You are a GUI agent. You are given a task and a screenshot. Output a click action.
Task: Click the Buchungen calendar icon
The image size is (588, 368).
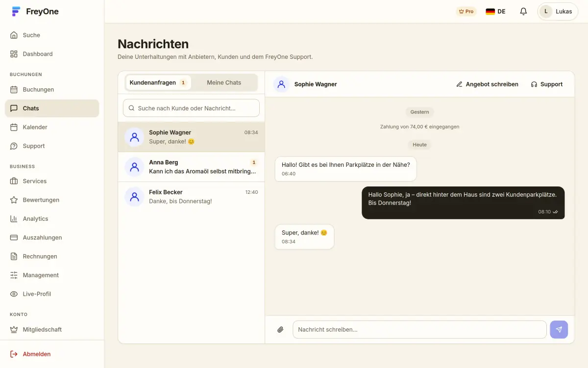[14, 90]
